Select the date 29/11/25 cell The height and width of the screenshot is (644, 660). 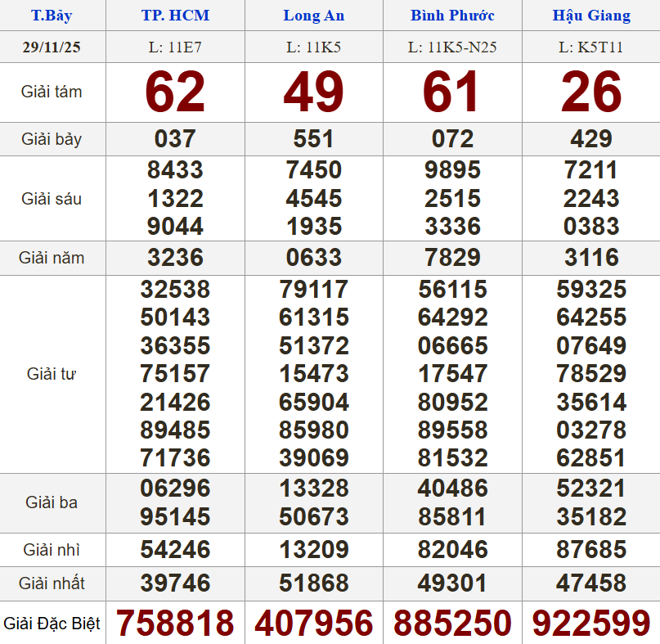[x=52, y=47]
